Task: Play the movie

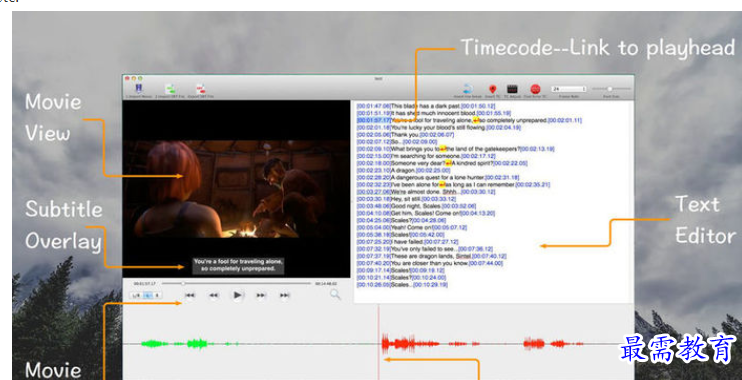Action: 237,295
